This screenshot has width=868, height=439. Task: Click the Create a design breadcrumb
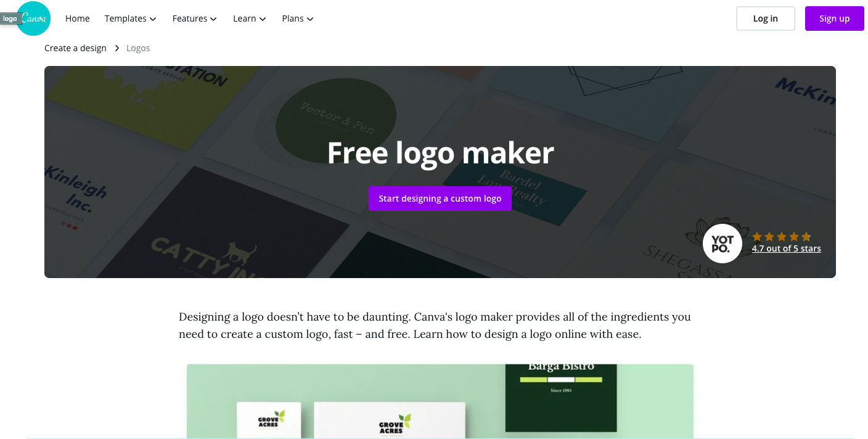pyautogui.click(x=75, y=48)
